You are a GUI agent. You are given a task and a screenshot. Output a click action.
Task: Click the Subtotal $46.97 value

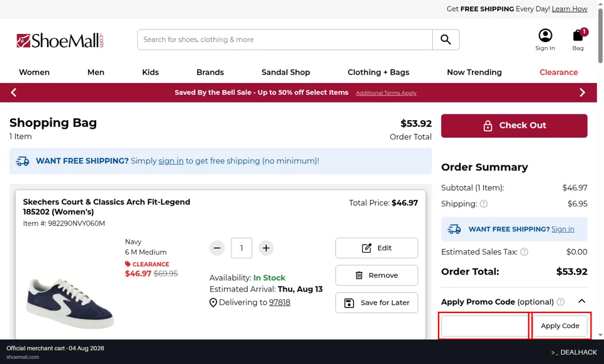574,188
